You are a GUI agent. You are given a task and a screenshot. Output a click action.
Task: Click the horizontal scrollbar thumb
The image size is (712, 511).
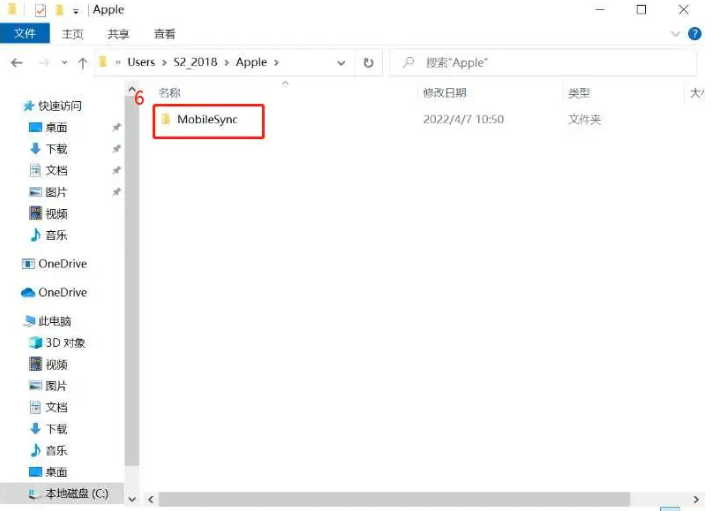[394, 500]
